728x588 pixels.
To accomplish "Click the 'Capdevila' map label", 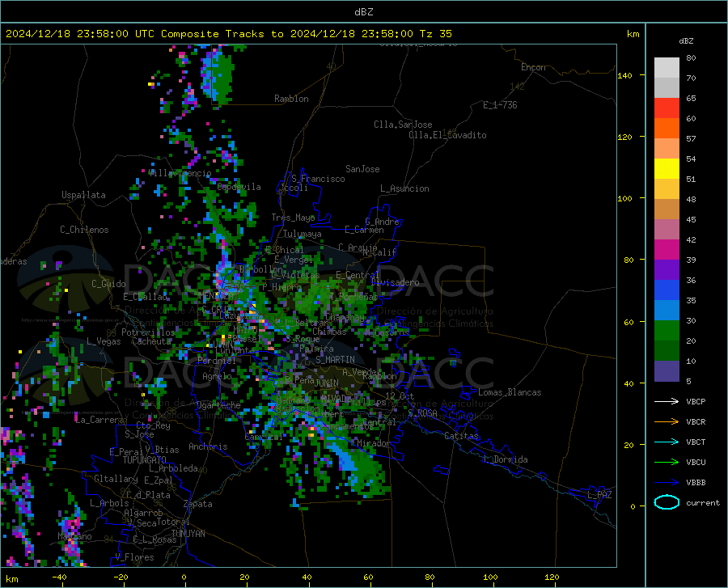I will coord(239,187).
